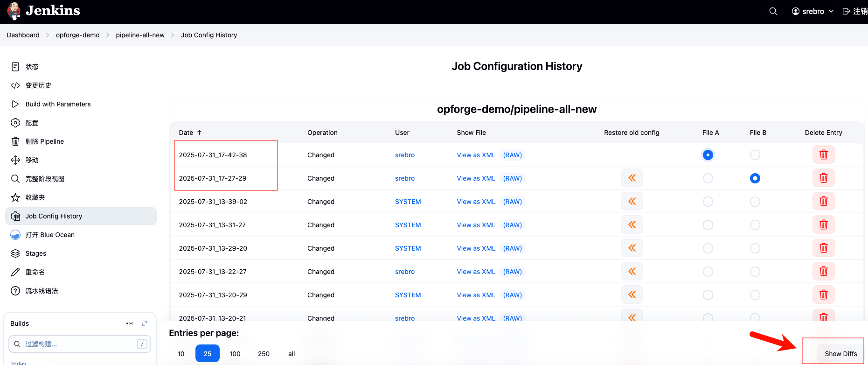The width and height of the screenshot is (868, 365).
Task: Open View as XML for 2025-07-31_13-29-20
Action: click(476, 248)
